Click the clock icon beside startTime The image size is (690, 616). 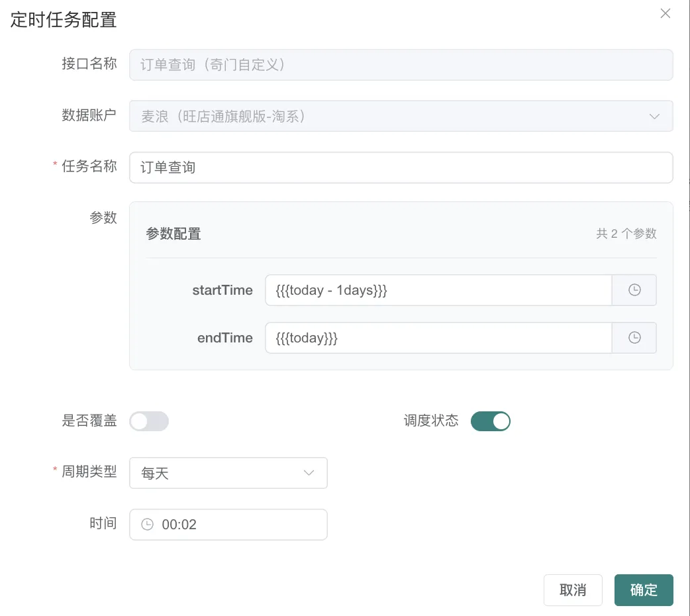pyautogui.click(x=634, y=290)
